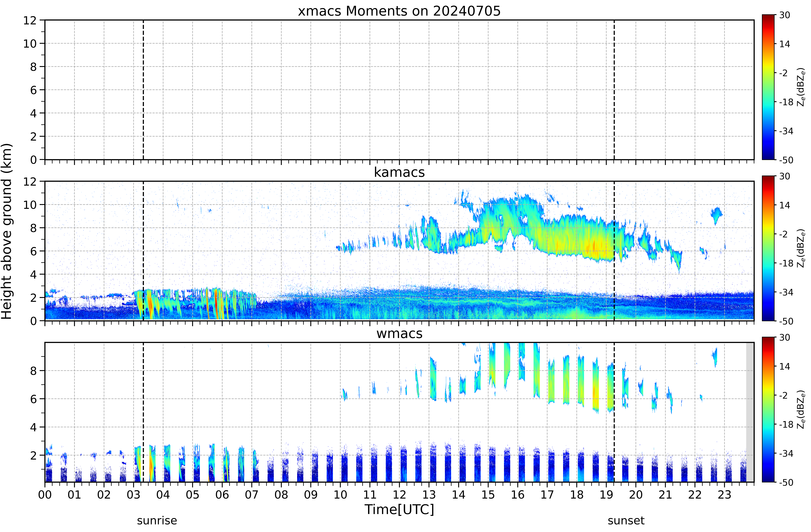Click the "-50" label on the xmacs color bar
The image size is (811, 532).
click(x=786, y=160)
